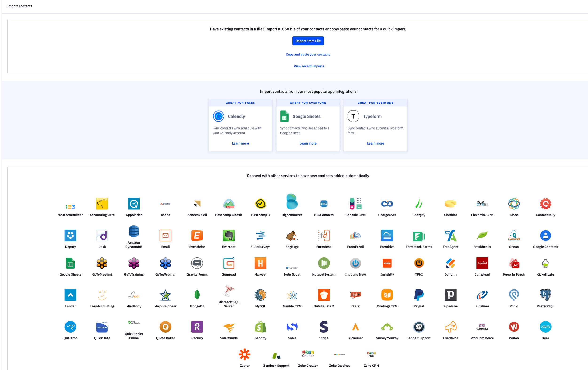This screenshot has height=370, width=588.
Task: Open the Harvest icon
Action: 260,263
